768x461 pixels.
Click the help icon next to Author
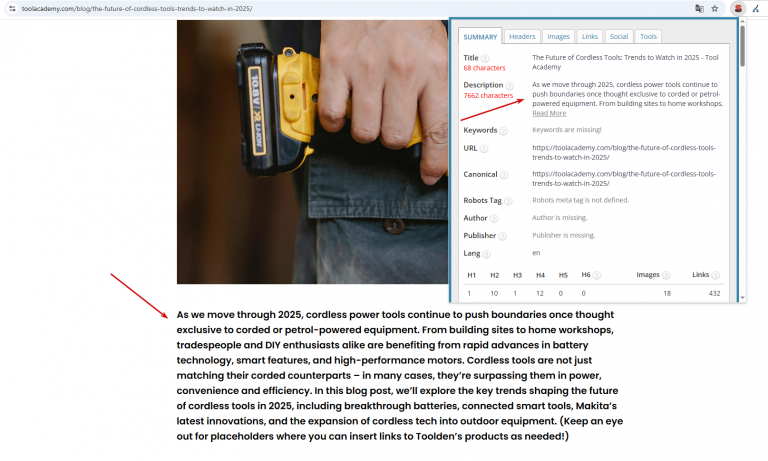tap(494, 218)
